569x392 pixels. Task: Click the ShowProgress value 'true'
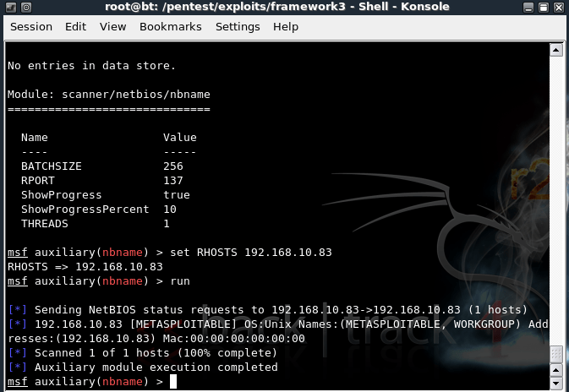[x=177, y=195]
